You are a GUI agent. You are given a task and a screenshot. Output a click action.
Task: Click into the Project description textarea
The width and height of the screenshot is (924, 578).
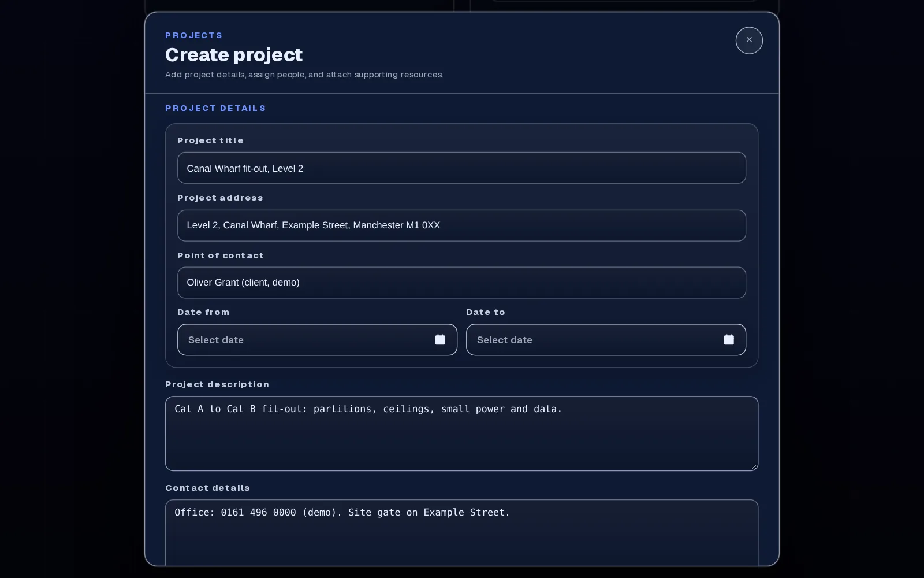(461, 433)
